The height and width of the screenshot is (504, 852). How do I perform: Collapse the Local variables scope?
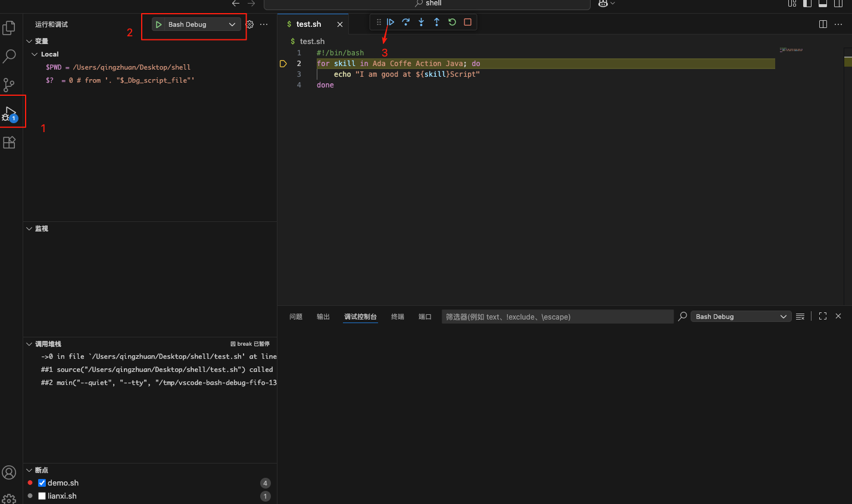(35, 54)
